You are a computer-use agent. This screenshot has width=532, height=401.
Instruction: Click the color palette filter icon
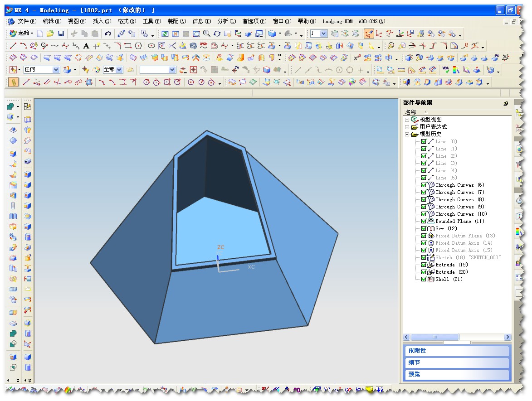96,70
